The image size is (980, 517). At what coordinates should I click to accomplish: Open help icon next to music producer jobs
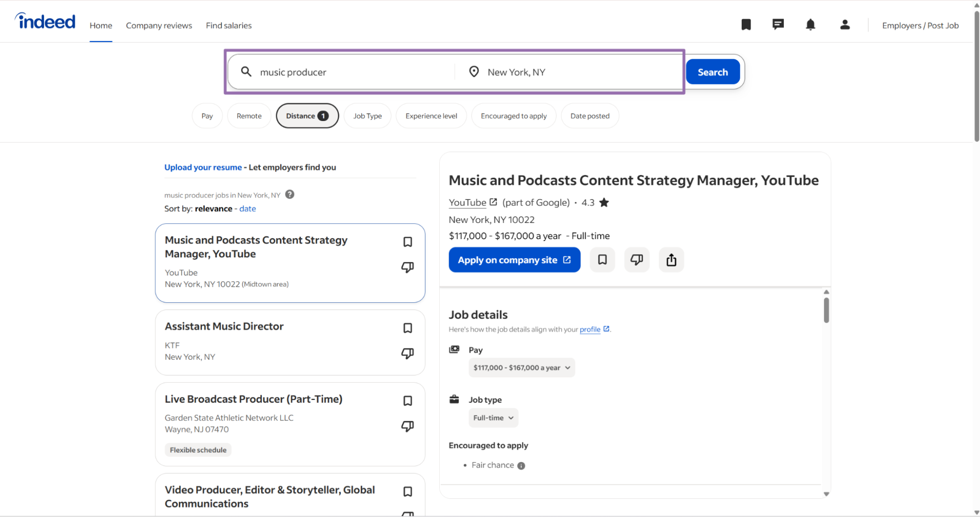290,195
